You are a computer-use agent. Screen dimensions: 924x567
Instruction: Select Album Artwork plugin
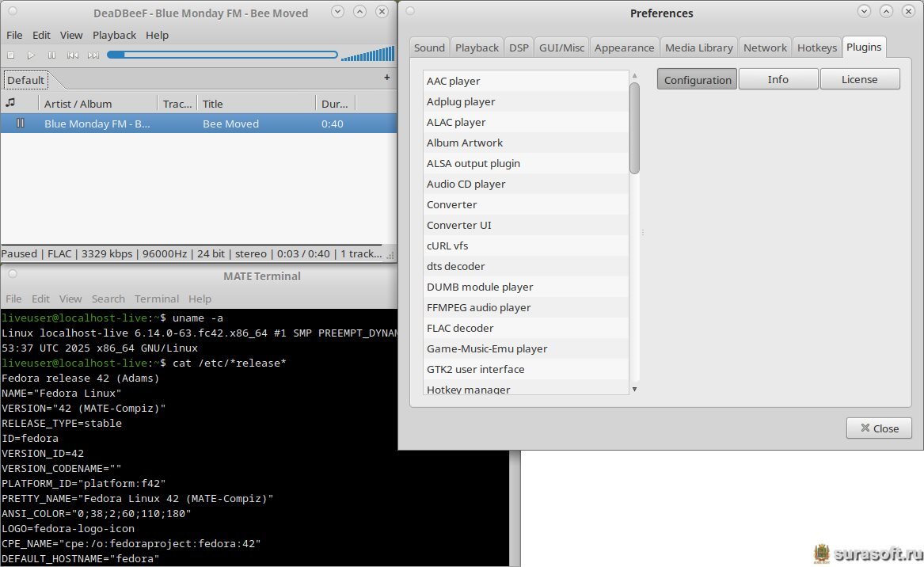click(526, 143)
